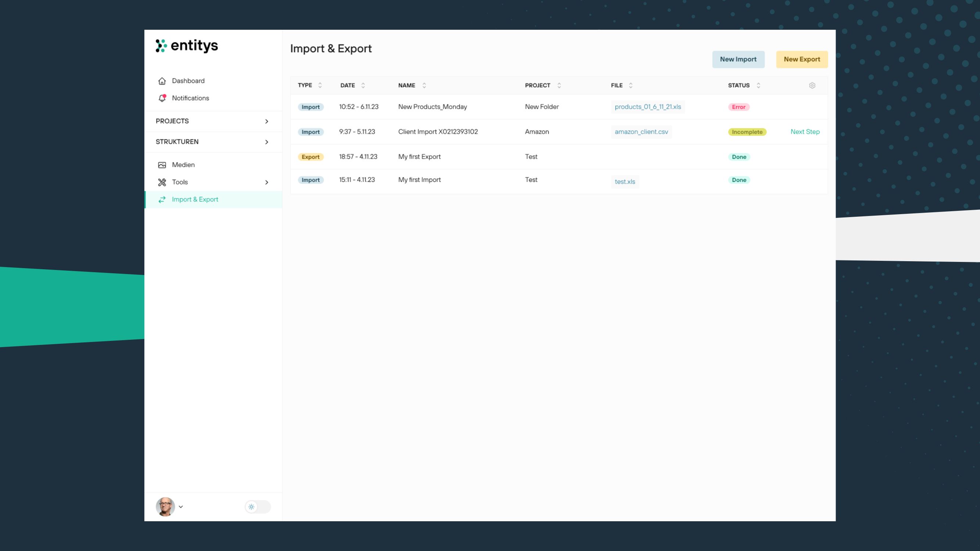Open the Dashboard via its home icon

click(162, 80)
